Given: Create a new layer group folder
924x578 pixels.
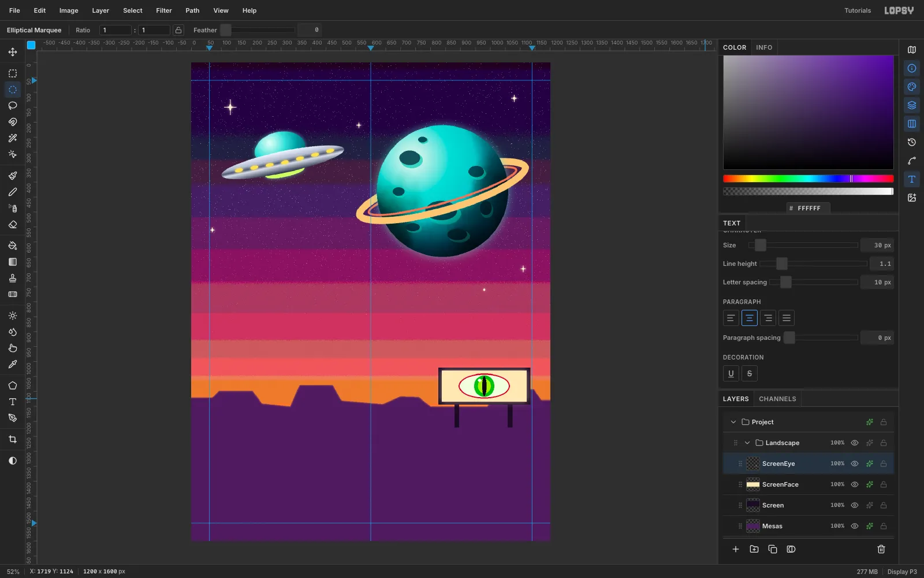Looking at the screenshot, I should 754,549.
